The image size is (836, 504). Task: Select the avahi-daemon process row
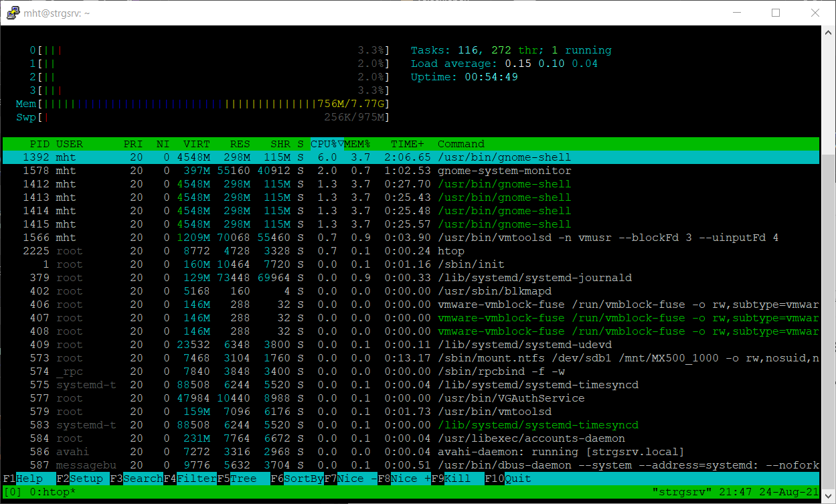pos(411,452)
